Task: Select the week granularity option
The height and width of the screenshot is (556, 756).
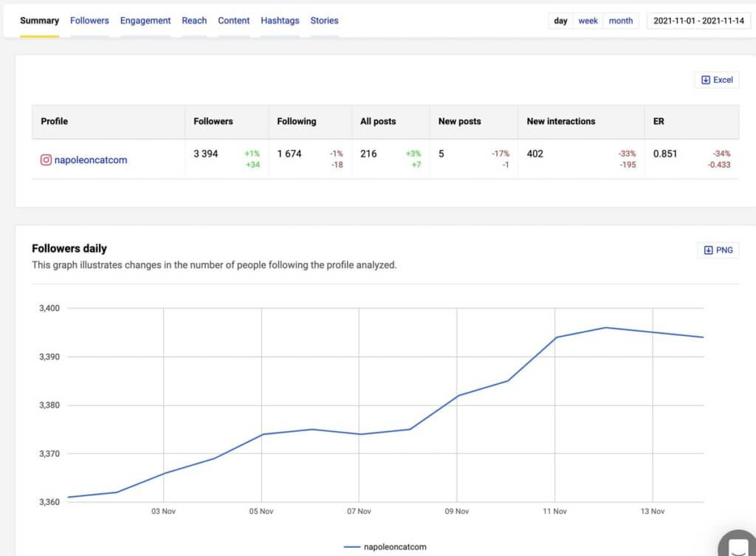Action: click(588, 21)
